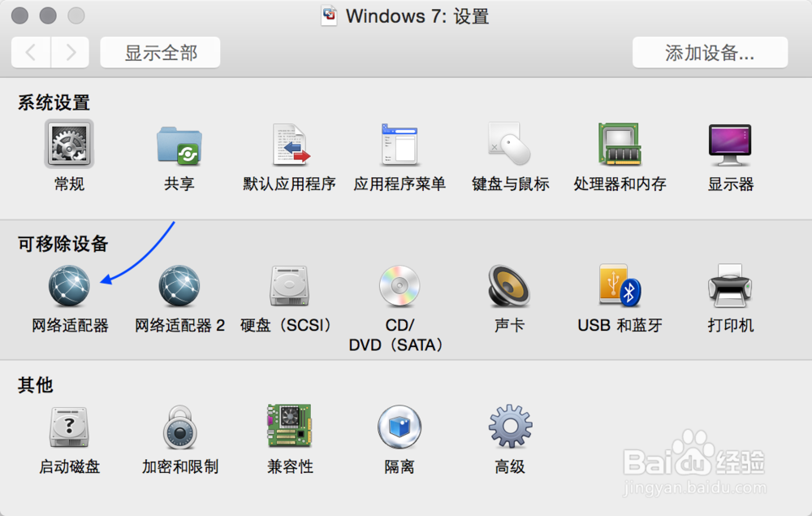Open the 隔离 isolation icon

(400, 427)
